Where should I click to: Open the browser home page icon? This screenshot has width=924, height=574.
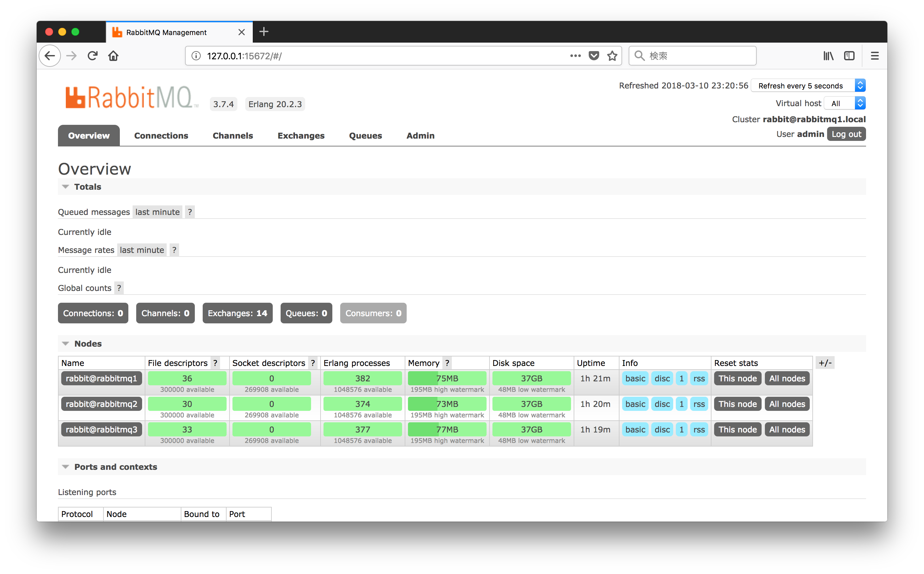[x=113, y=56]
